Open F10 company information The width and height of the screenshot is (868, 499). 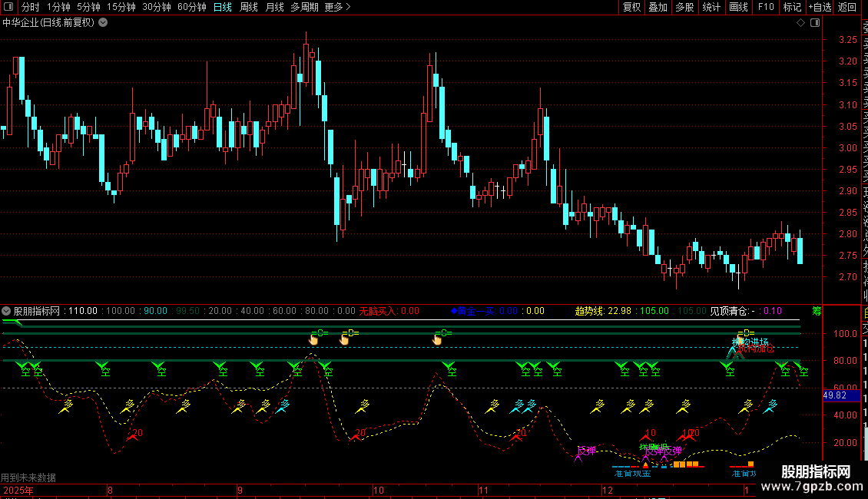766,7
